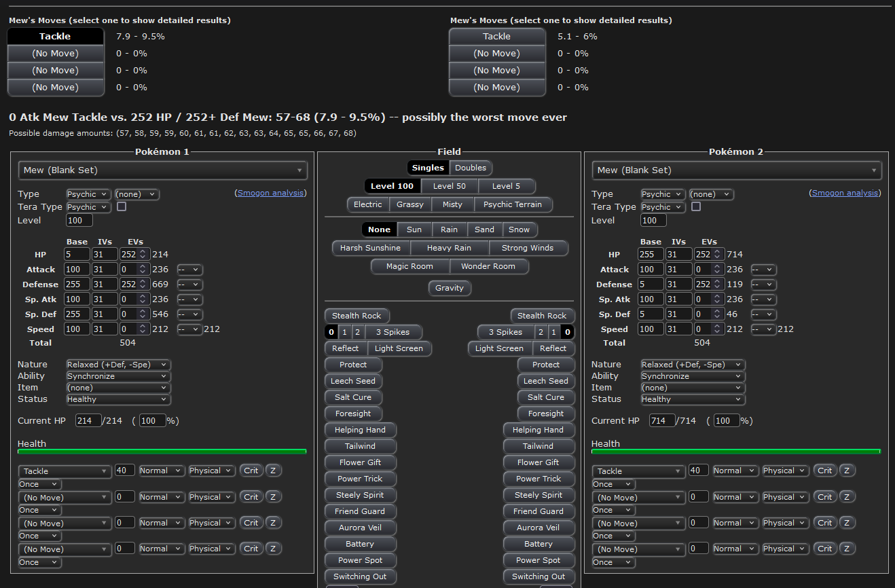The image size is (895, 588).
Task: Click Pokémon 1's HP EVs stepper
Action: [x=143, y=255]
